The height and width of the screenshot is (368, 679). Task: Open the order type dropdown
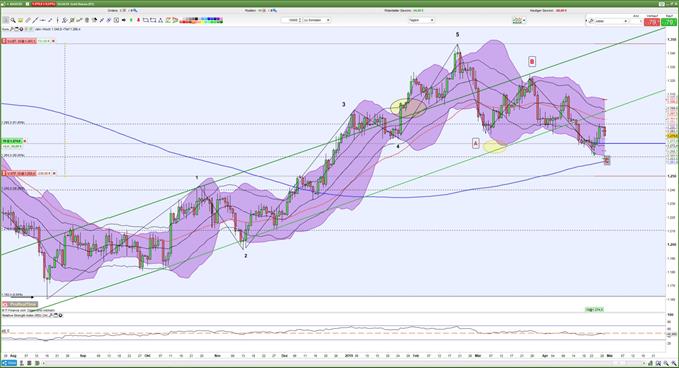(608, 21)
